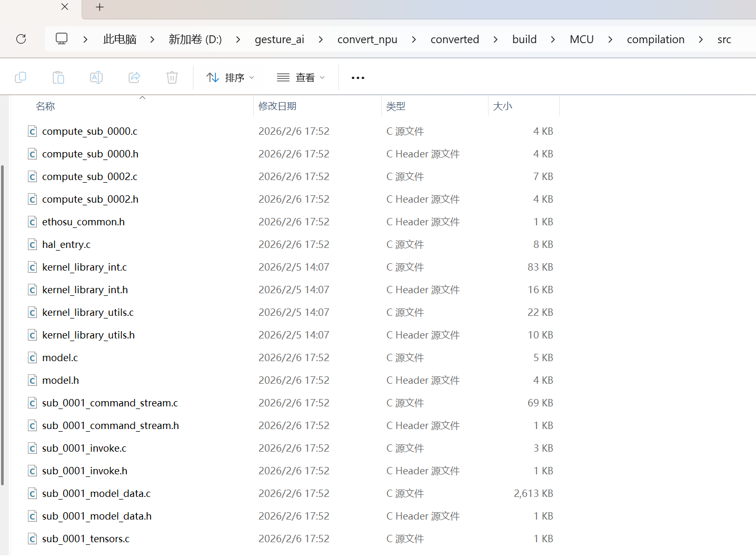The height and width of the screenshot is (558, 756).
Task: Sort by 修改日期 column header
Action: click(277, 106)
